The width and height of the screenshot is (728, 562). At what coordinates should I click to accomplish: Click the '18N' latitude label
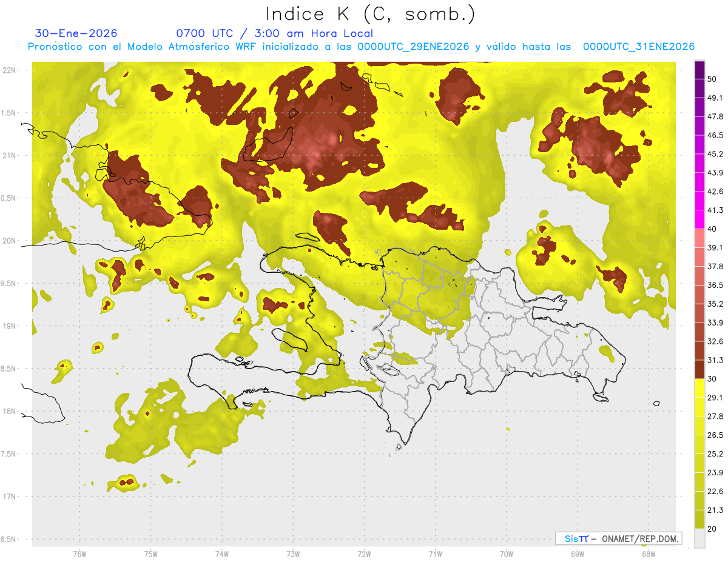click(x=8, y=411)
